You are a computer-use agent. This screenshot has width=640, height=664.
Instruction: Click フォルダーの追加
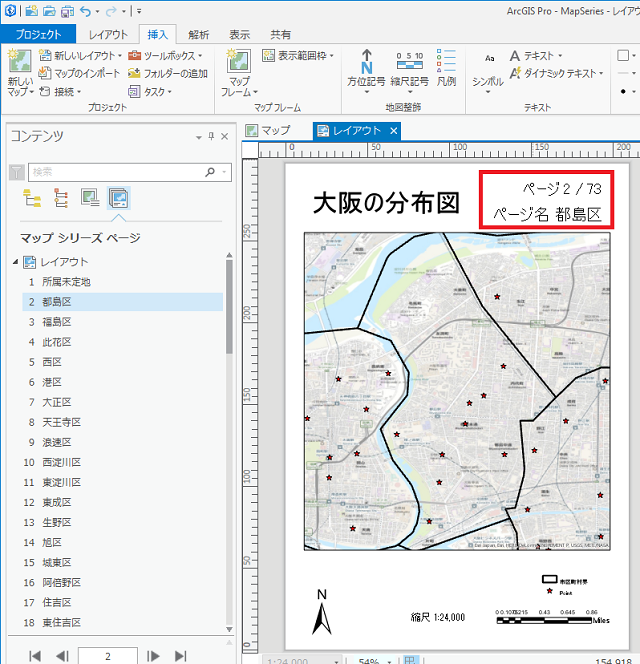click(168, 74)
